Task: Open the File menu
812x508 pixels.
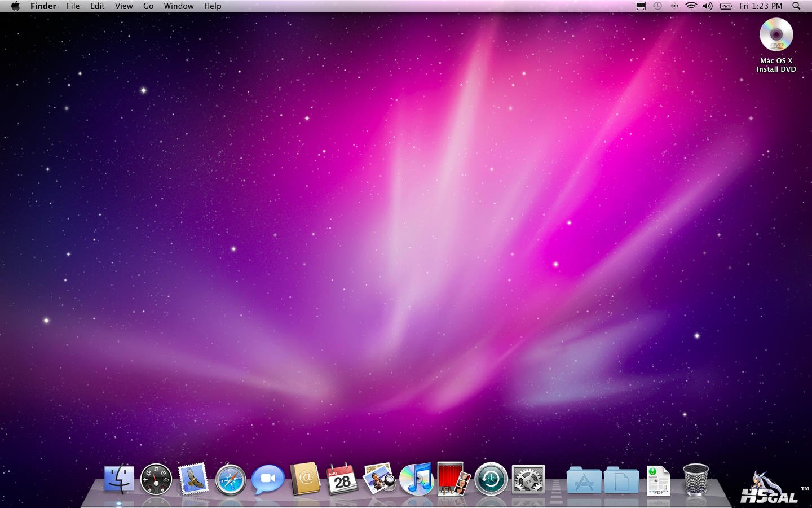Action: pos(73,6)
